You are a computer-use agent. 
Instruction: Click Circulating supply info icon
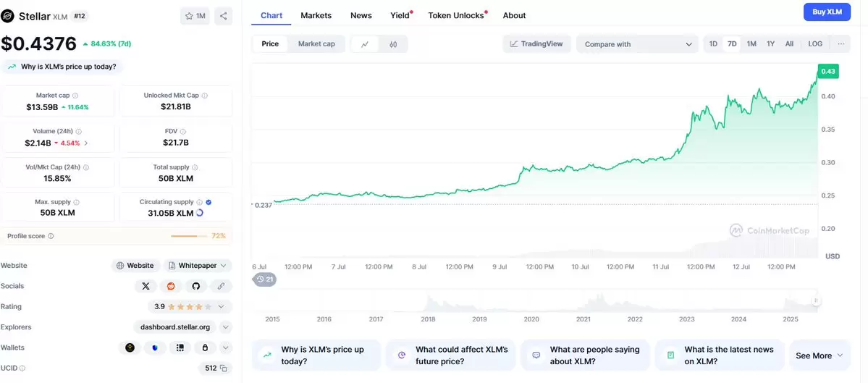pos(199,202)
